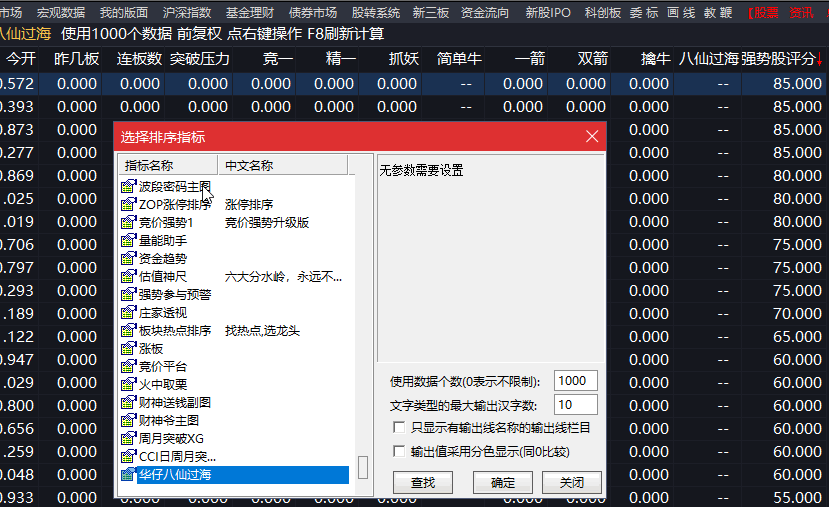Click the 简单牛 column header
The height and width of the screenshot is (507, 829).
459,58
